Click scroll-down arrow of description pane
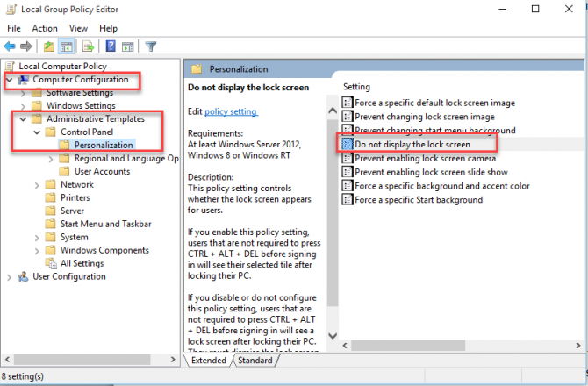Image resolution: width=588 pixels, height=386 pixels. click(333, 335)
